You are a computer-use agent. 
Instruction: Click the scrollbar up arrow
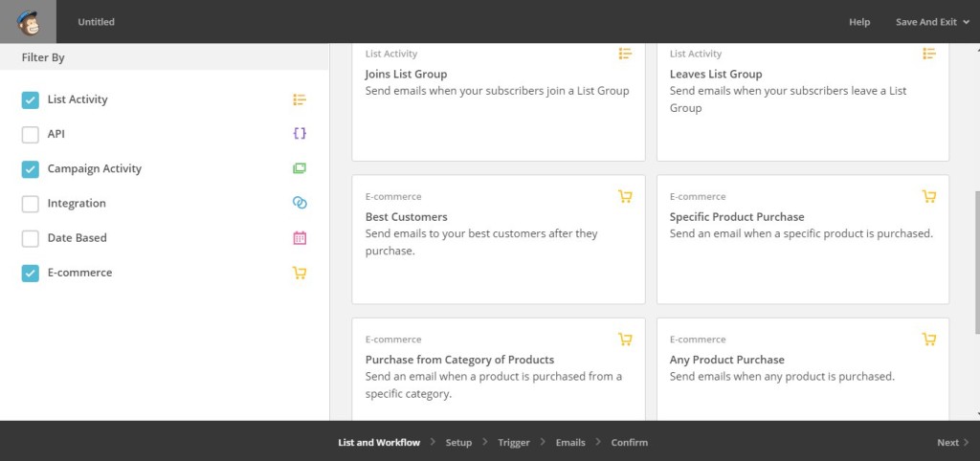(976, 48)
